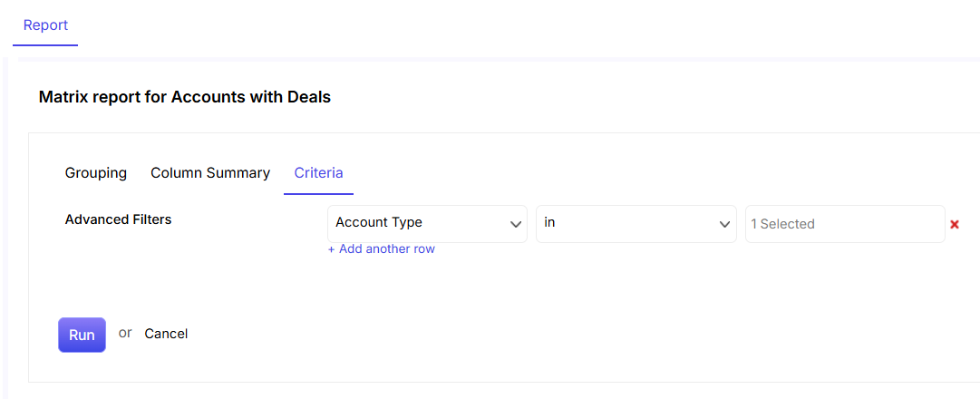The image size is (980, 399).
Task: Cancel the report configuration
Action: 166,334
